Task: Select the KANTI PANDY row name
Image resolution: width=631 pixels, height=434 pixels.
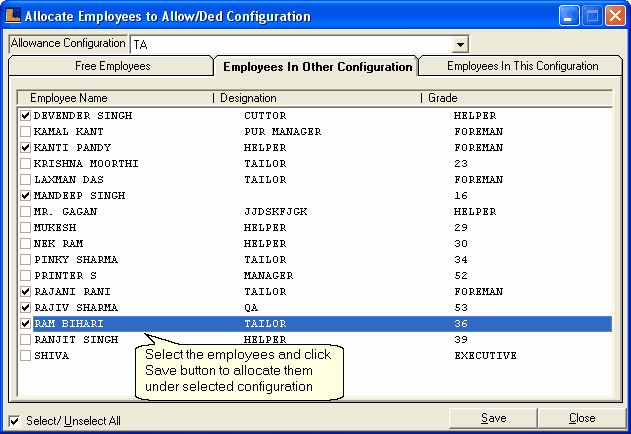Action: click(x=72, y=148)
